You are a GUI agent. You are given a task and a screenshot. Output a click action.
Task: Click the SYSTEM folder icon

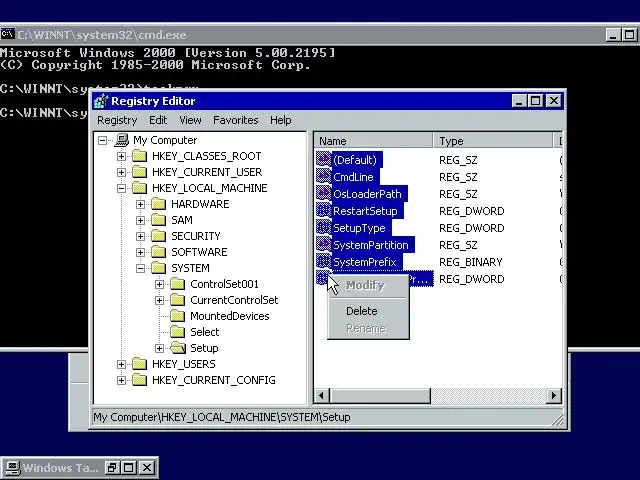159,268
